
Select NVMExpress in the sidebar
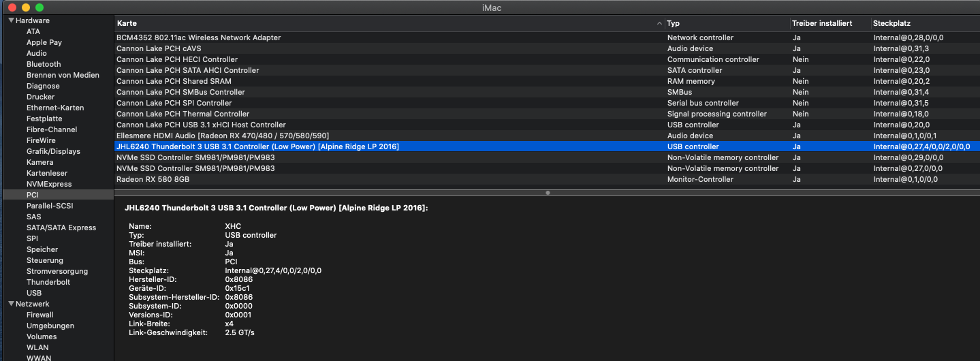(x=48, y=184)
